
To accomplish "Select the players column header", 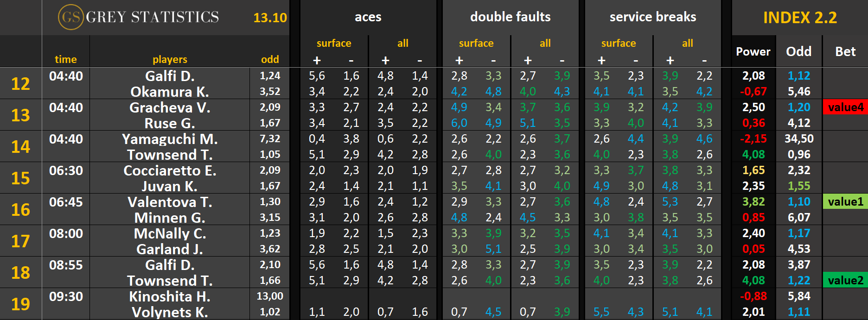I will 170,59.
